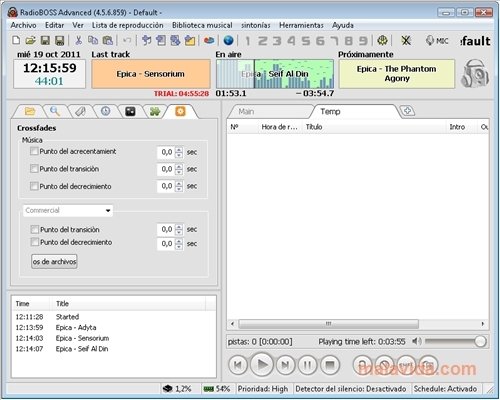Open the Biblioteca musical menu

click(202, 25)
